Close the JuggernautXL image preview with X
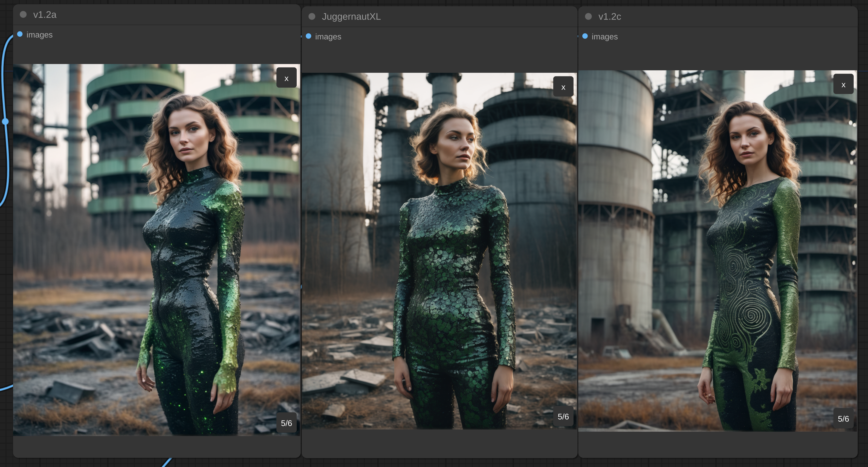This screenshot has height=467, width=868. (563, 87)
